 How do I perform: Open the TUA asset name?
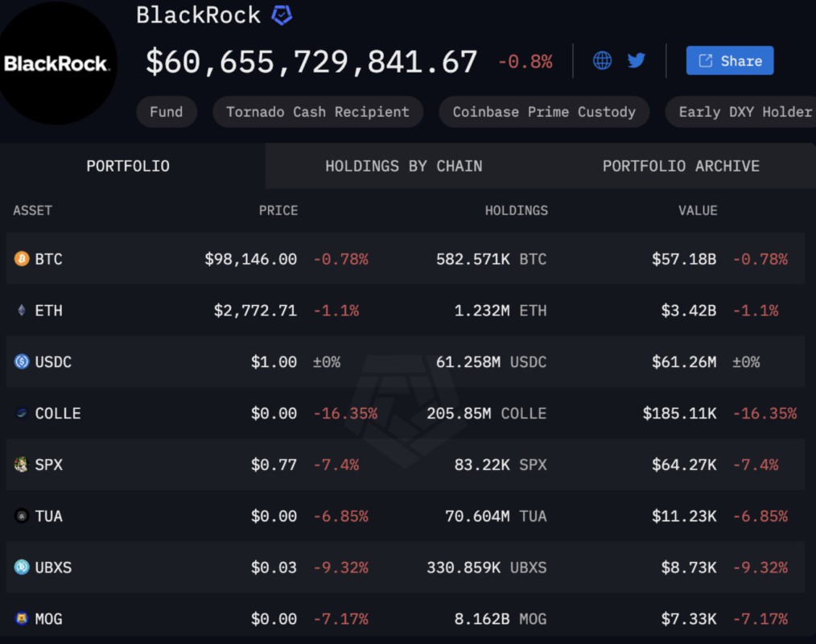(48, 516)
